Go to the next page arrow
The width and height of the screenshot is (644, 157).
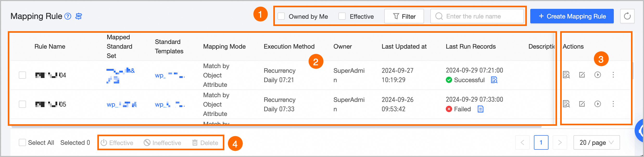click(560, 142)
